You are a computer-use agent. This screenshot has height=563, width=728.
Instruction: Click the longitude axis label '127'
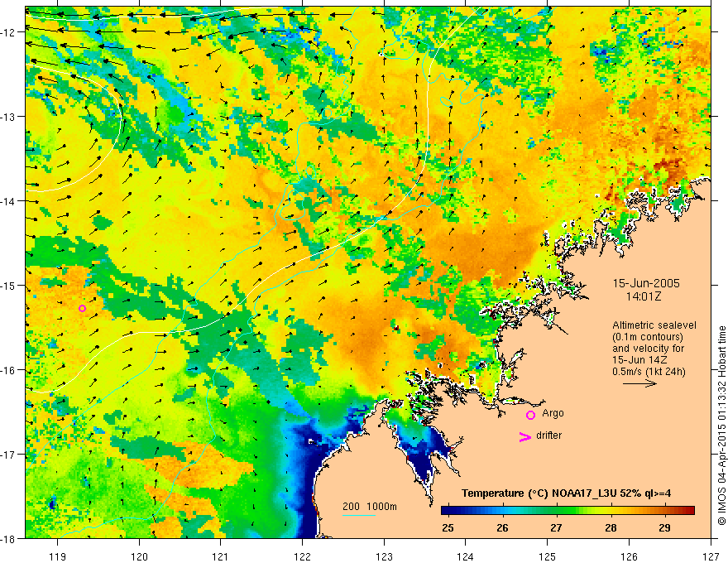[x=711, y=556]
